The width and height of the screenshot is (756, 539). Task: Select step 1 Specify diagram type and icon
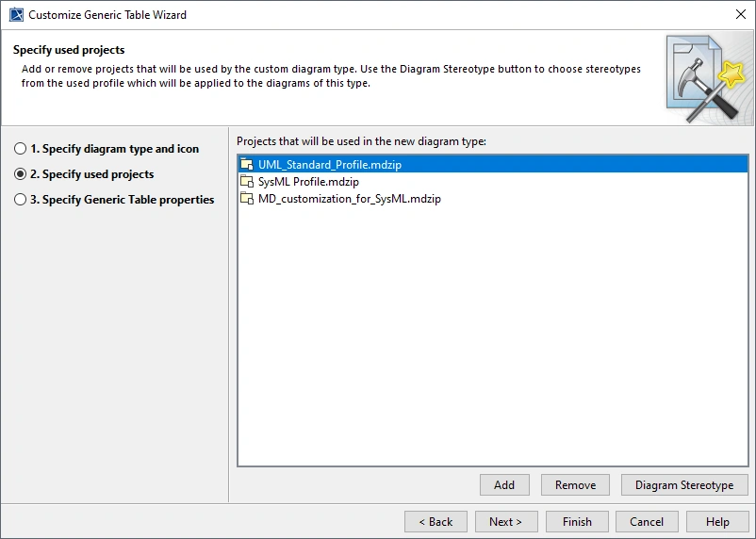(x=20, y=149)
